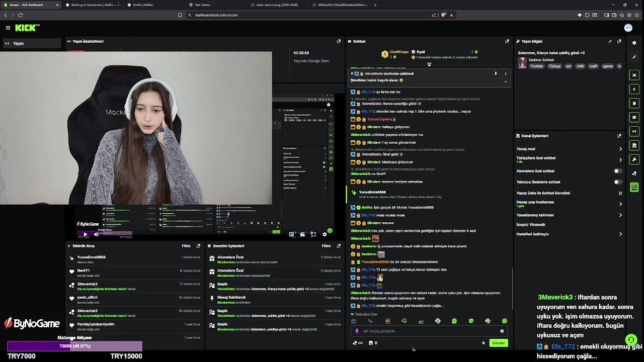Toggle lightning activity widget in right sidebar
Viewport: 644px width, 362px height.
coord(634,89)
